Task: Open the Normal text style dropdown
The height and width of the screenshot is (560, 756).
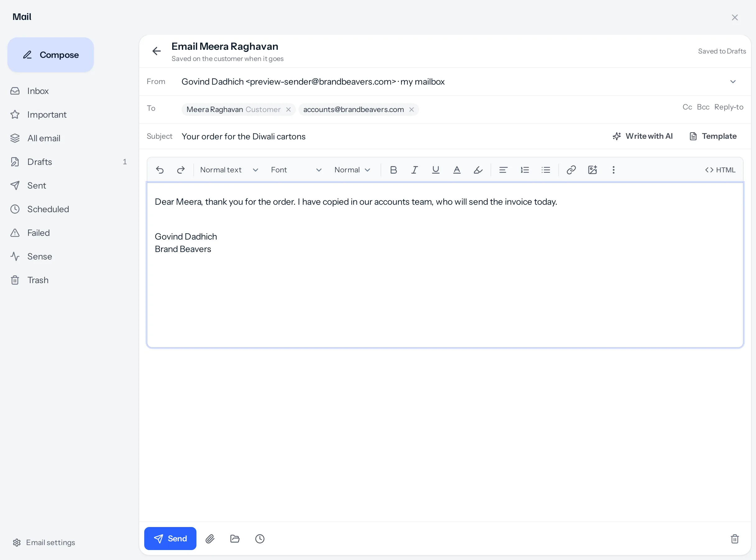Action: click(229, 170)
